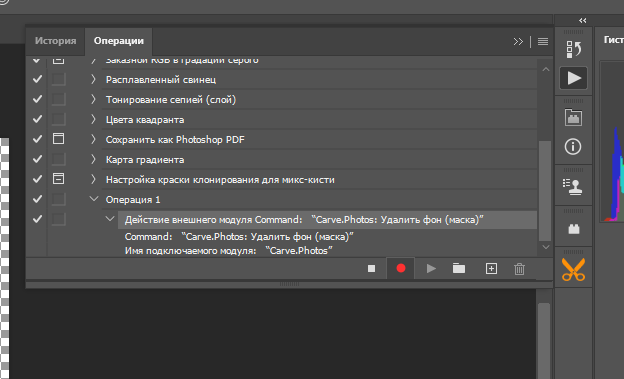The image size is (624, 379).
Task: Toggle checkmark for Цвета квадранта
Action: coord(37,119)
